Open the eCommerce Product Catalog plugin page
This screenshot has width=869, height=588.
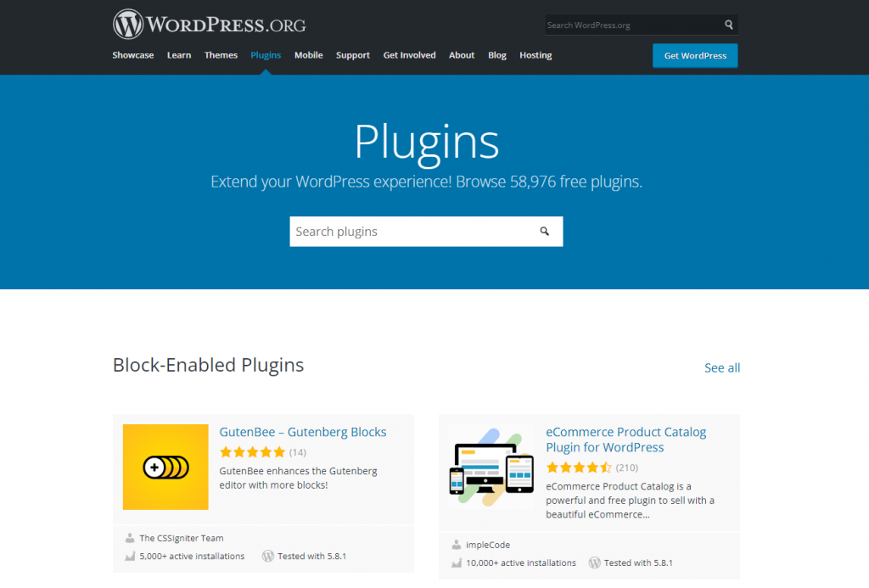(x=625, y=440)
